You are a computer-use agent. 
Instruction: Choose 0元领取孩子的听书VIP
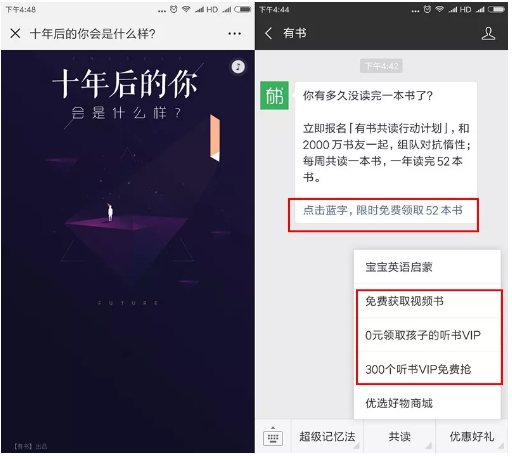coord(427,335)
